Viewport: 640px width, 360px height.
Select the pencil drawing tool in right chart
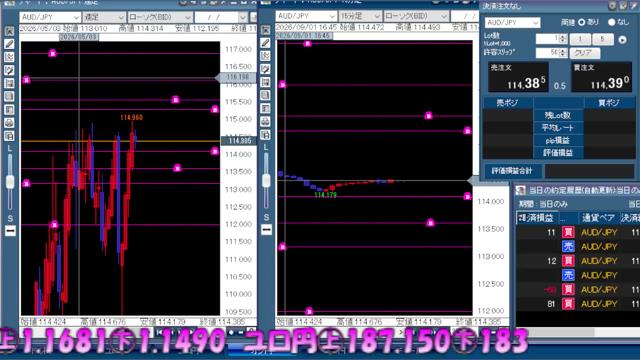pos(265,42)
